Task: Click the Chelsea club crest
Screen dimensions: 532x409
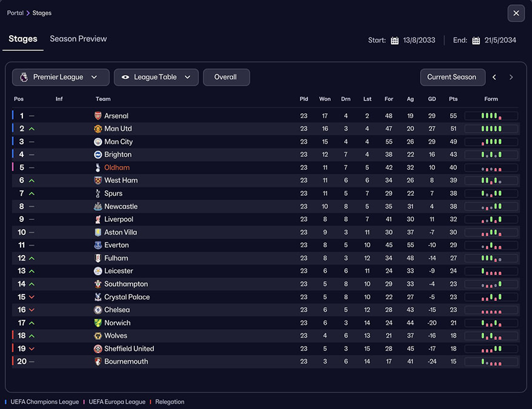Action: click(98, 310)
